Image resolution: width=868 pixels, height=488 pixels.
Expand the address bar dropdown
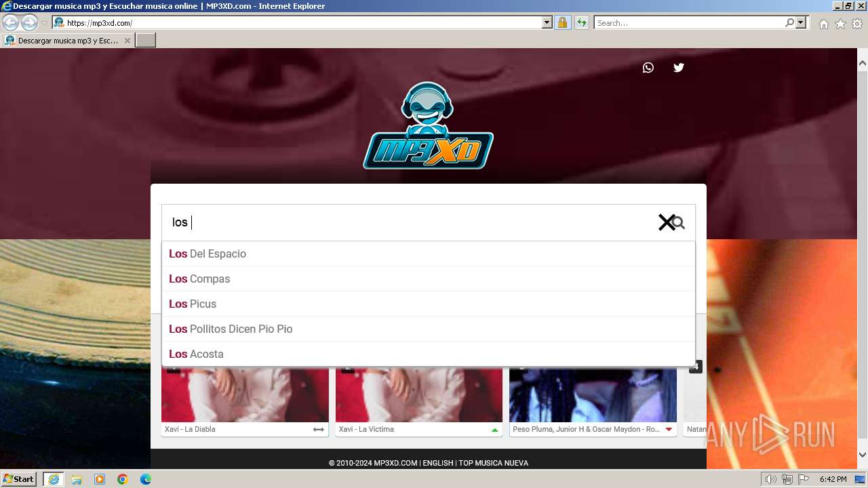(547, 22)
